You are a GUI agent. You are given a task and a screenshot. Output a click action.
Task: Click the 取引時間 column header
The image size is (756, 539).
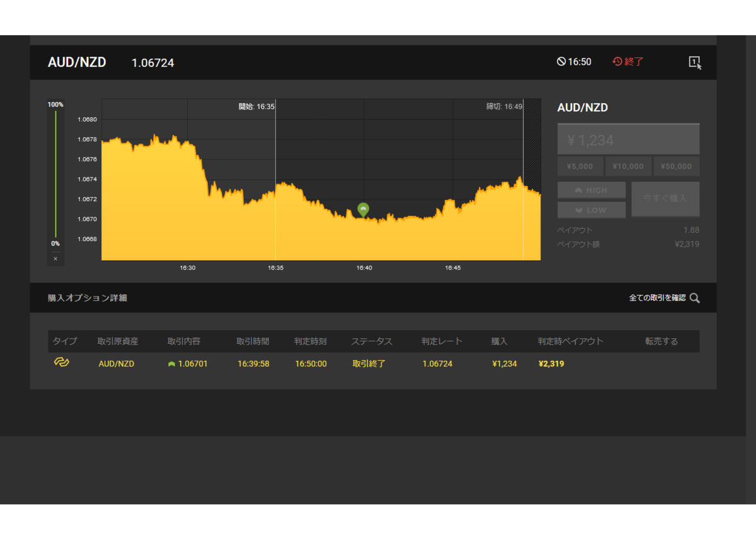253,341
